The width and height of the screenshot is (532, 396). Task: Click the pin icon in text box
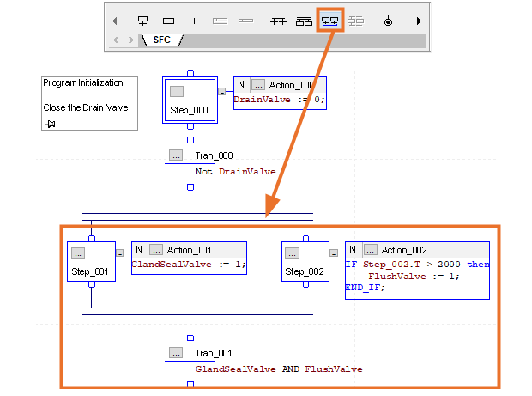tap(51, 125)
